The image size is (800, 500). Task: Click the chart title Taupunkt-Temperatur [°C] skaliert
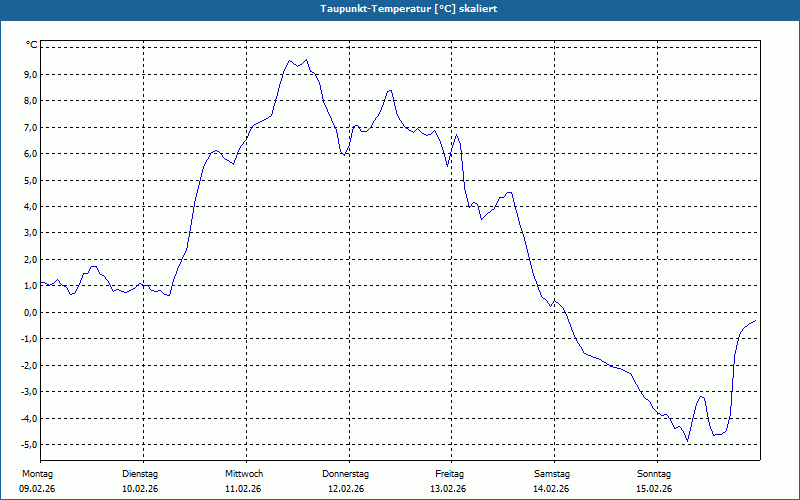[409, 9]
